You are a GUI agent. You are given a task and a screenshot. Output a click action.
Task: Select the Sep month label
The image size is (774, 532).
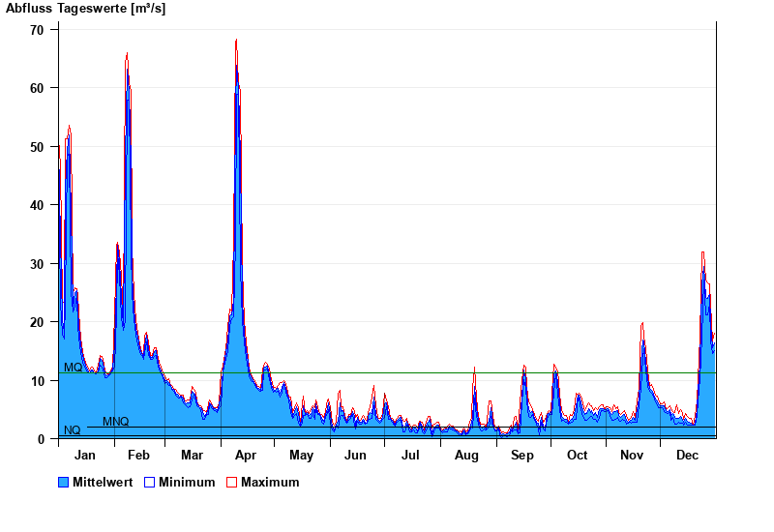[x=522, y=455]
